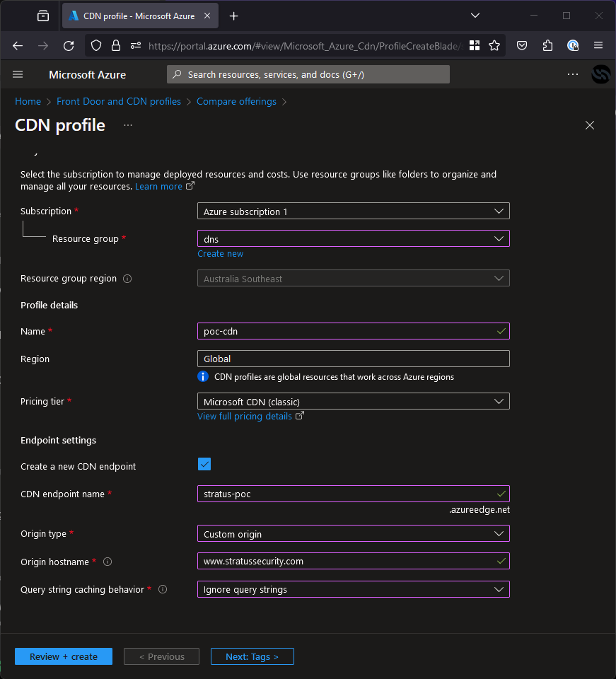Click the Learn more link
Screen dimensions: 616x679
coord(158,187)
